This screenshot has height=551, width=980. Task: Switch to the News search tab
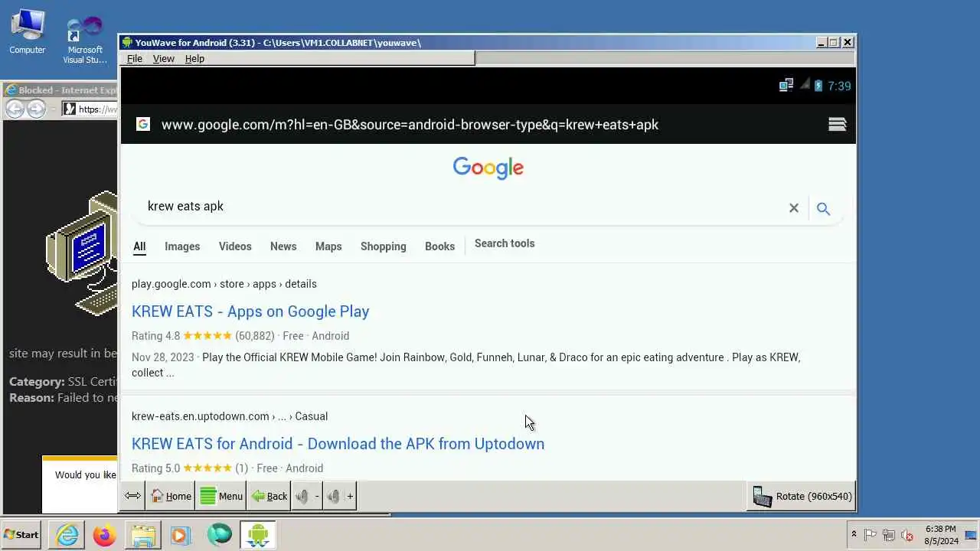pyautogui.click(x=283, y=246)
